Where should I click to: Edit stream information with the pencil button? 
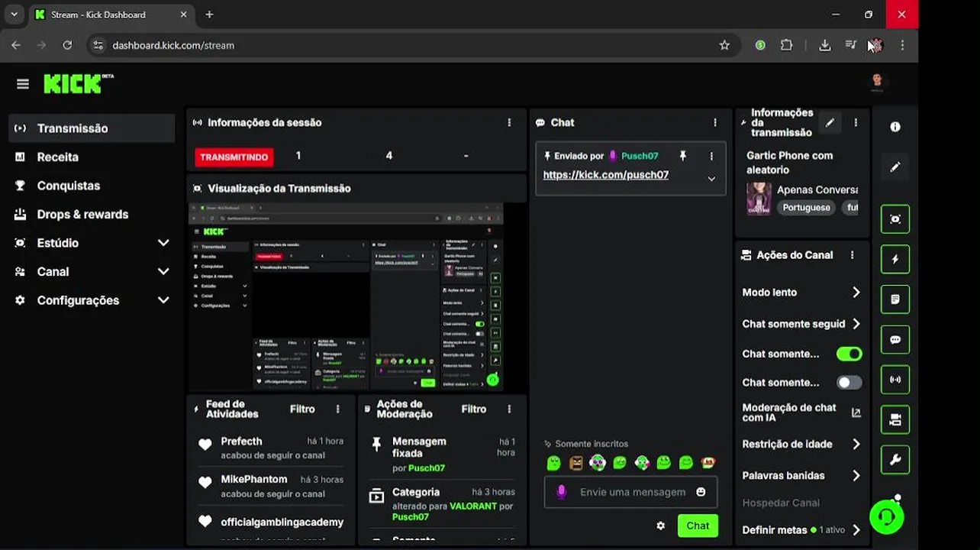(x=830, y=122)
